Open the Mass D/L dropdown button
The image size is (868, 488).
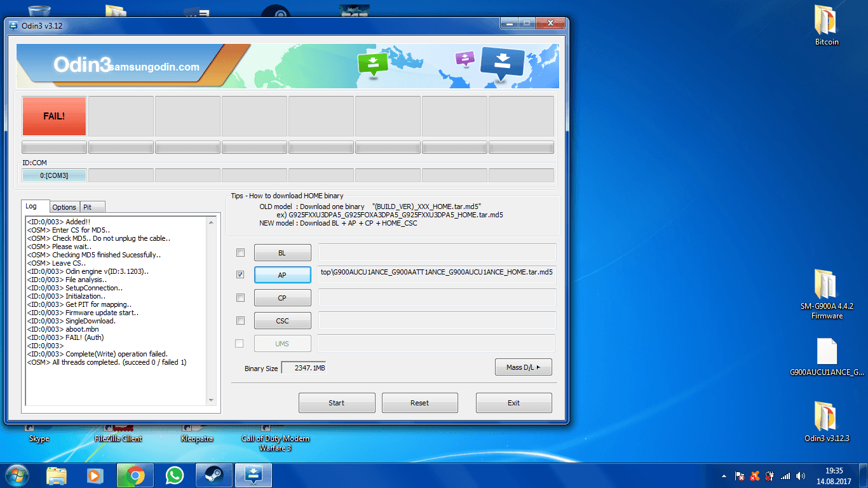point(524,367)
